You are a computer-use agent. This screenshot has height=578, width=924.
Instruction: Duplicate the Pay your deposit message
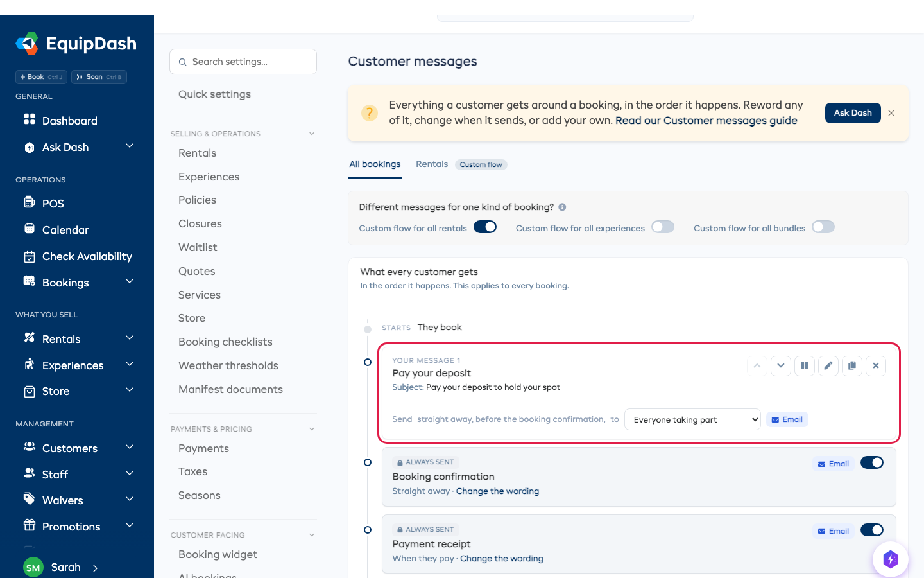point(852,366)
